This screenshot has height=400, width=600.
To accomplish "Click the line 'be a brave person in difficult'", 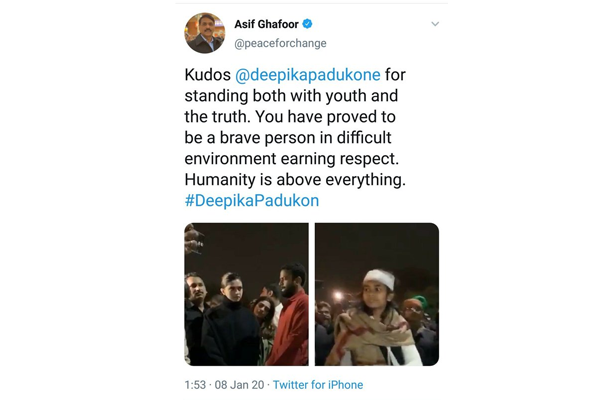I will (x=288, y=137).
